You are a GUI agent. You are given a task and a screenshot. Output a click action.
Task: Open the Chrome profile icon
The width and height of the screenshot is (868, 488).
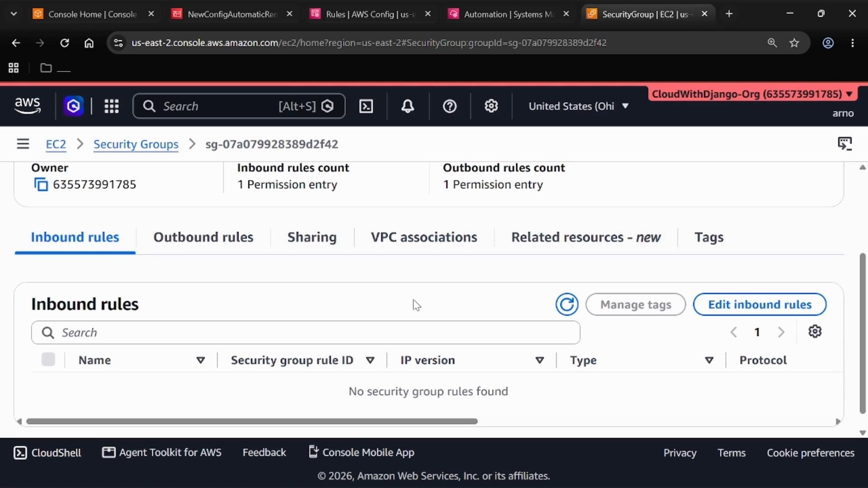pos(828,43)
